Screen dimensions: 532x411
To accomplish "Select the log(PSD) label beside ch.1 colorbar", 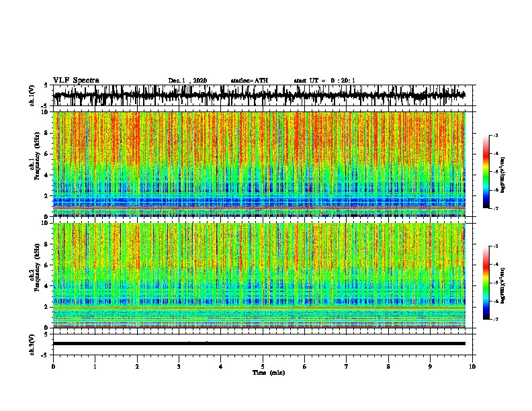I will click(503, 175).
